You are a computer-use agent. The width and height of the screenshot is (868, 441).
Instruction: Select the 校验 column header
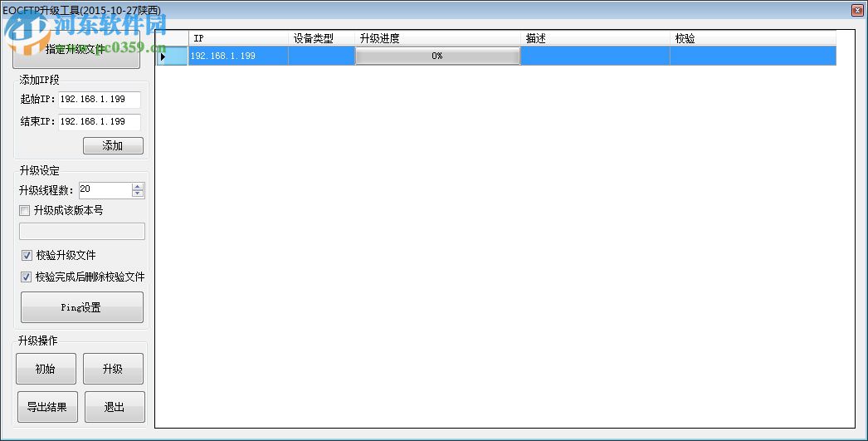click(753, 38)
